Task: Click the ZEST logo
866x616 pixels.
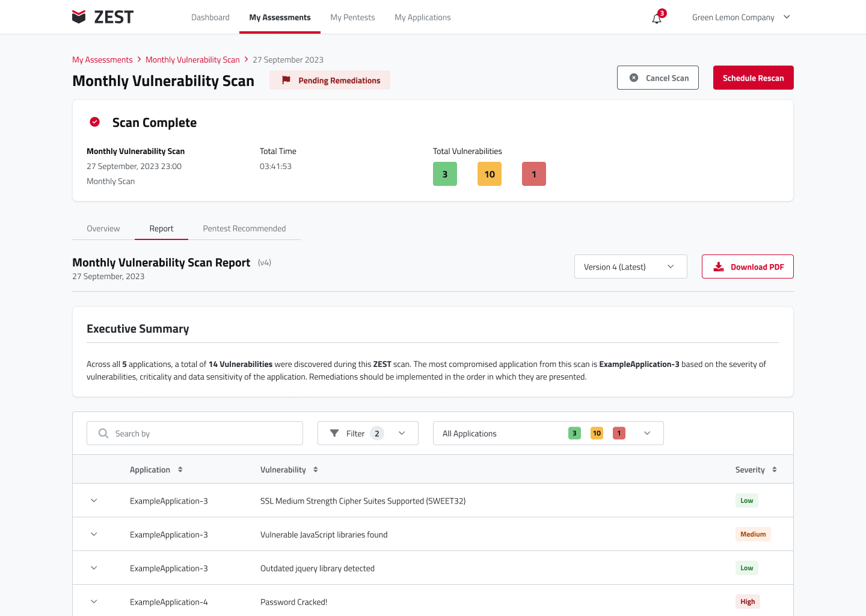Action: [103, 17]
